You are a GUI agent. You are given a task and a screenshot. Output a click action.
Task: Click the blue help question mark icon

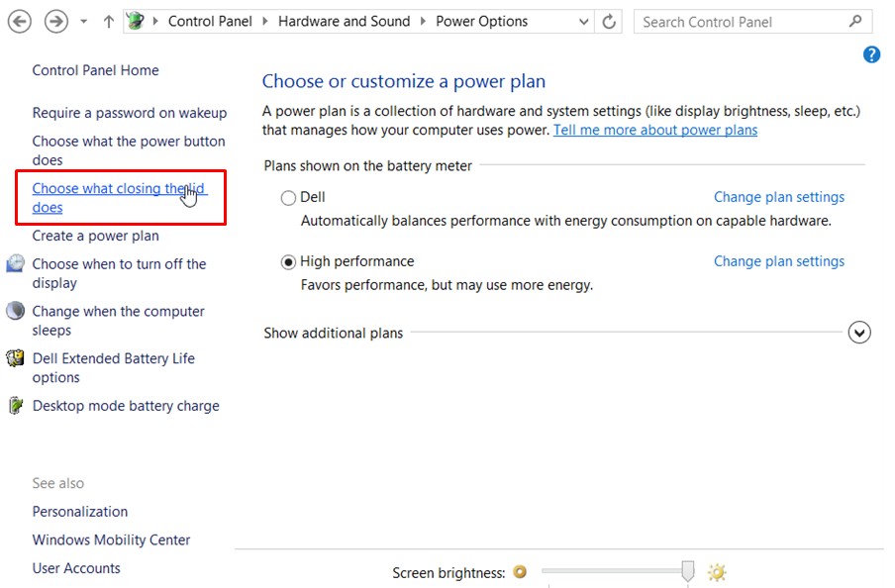[871, 54]
